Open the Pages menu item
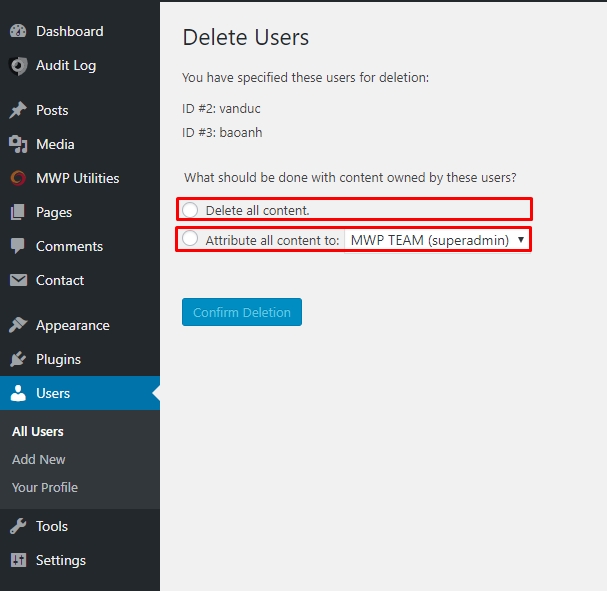 tap(54, 212)
